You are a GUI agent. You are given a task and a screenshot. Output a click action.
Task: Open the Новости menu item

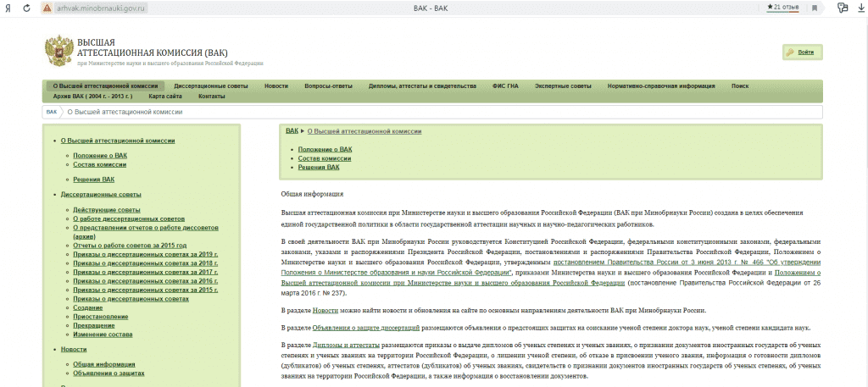point(275,86)
